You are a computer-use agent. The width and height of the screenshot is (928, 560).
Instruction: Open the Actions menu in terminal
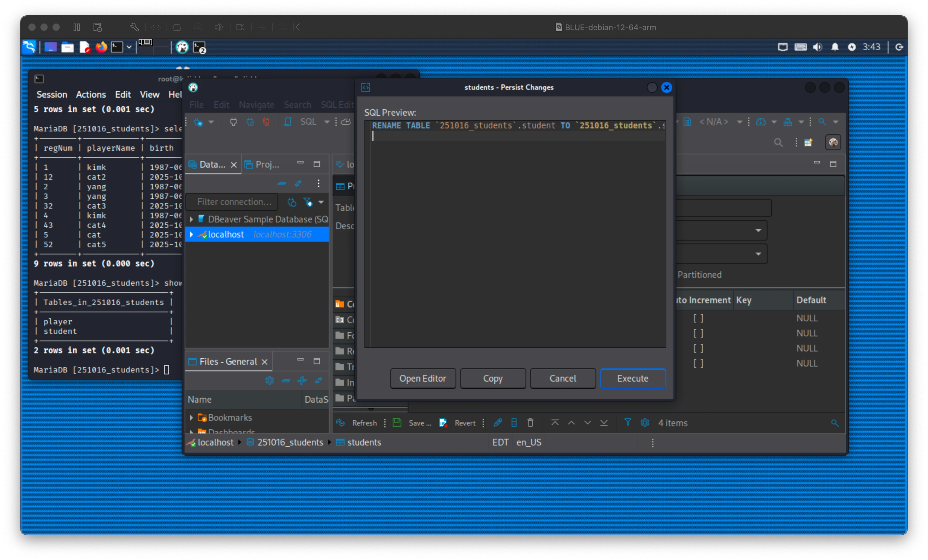[91, 94]
